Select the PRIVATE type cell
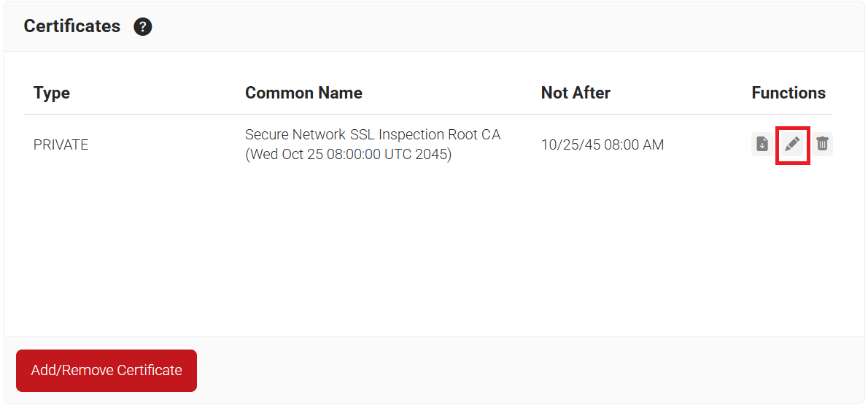868x405 pixels. [x=61, y=144]
